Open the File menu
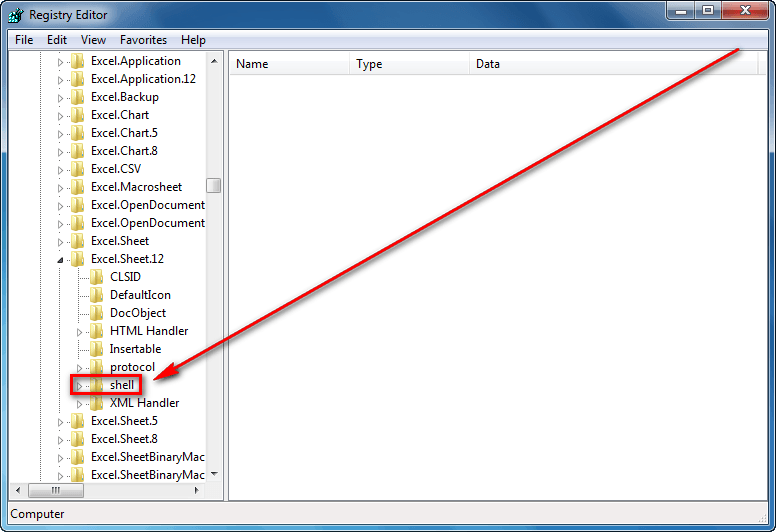776x532 pixels. (24, 40)
